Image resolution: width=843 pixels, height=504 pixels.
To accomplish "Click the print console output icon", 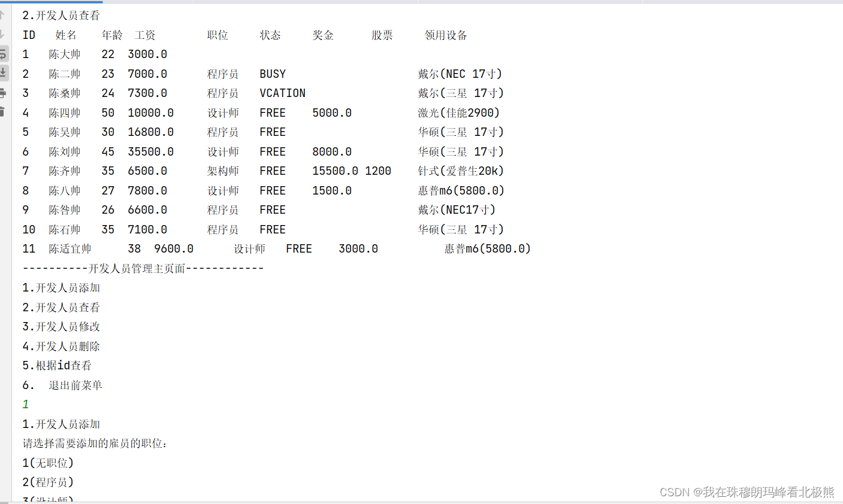I will tap(3, 93).
